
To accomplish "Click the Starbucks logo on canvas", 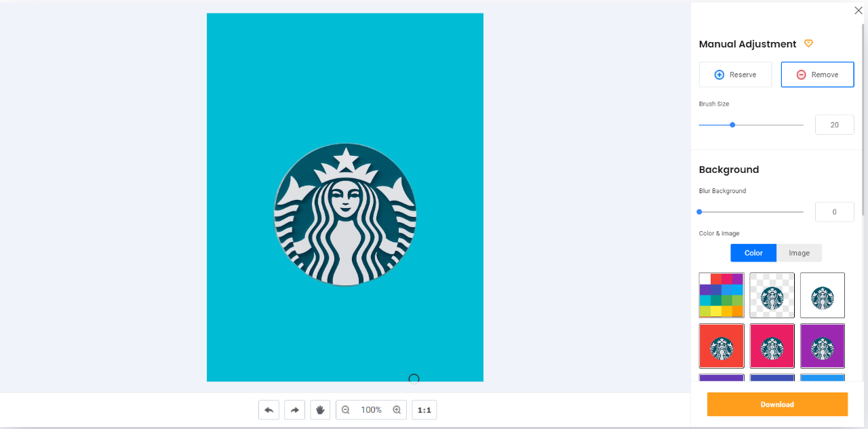I will pos(345,214).
